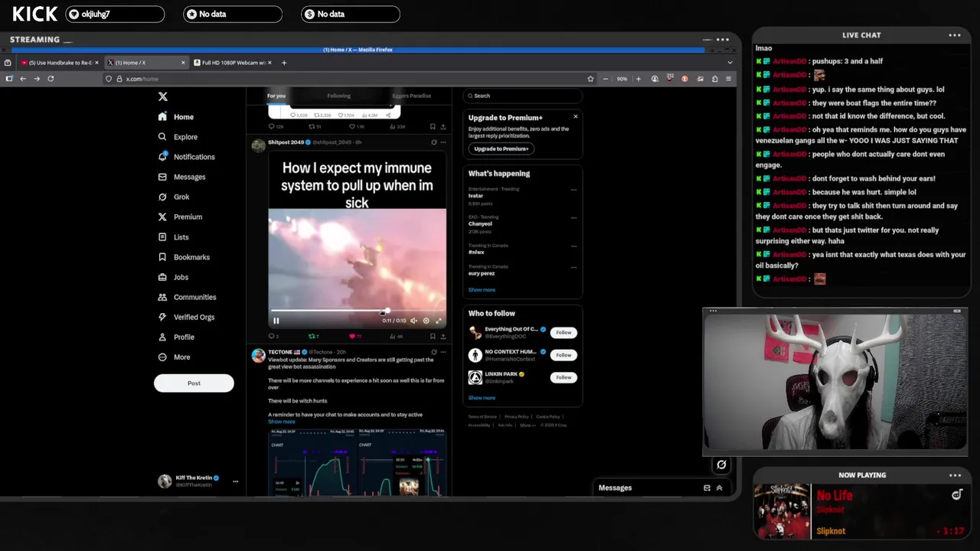Click the Firefox back arrow
Viewport: 980px width, 551px height.
tap(23, 79)
